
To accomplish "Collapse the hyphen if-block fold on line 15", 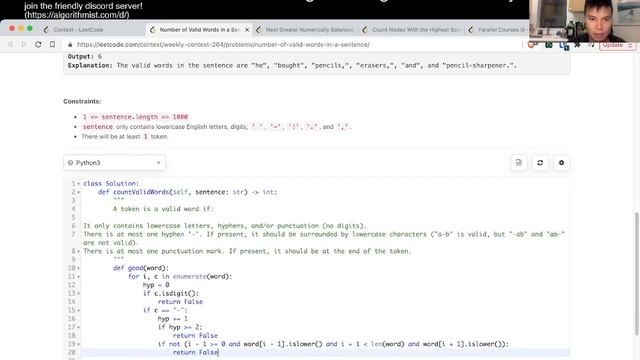I will point(78,310).
